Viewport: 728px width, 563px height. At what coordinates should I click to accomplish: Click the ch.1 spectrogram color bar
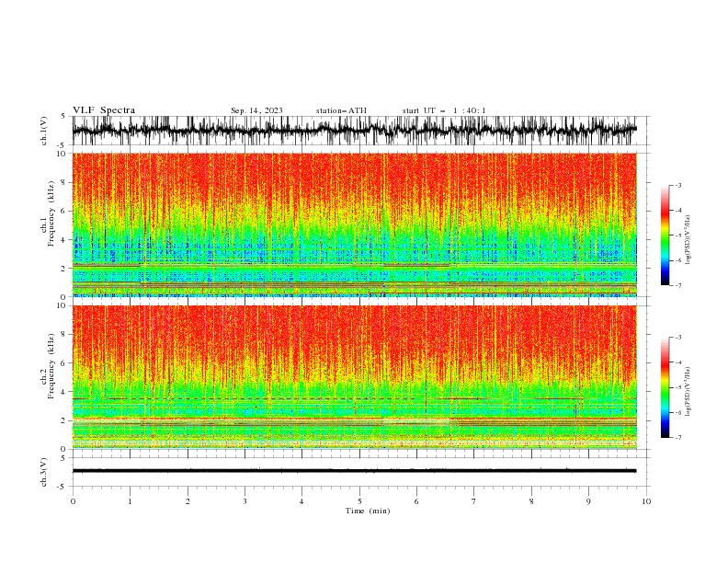click(x=665, y=236)
